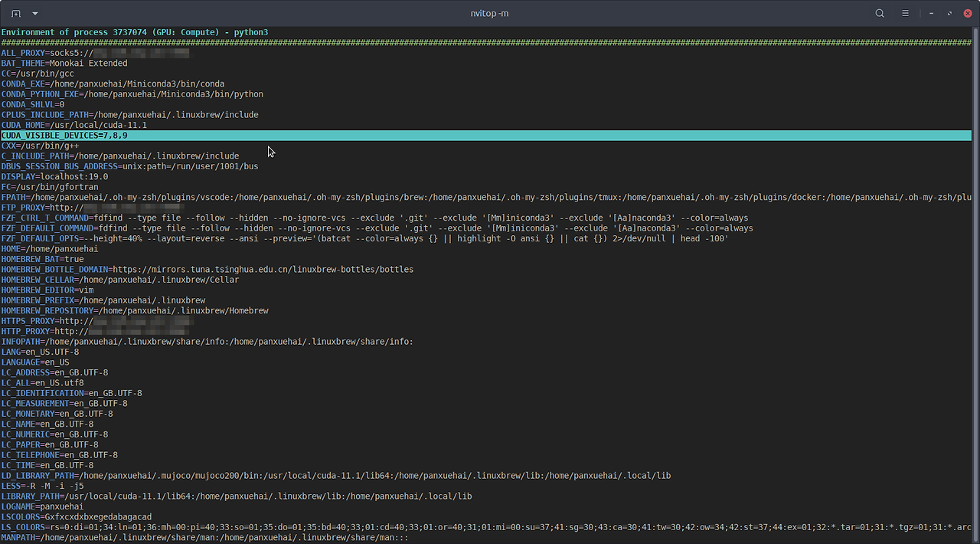Click the LC_TELEPHONE line
The image size is (980, 544).
point(60,454)
